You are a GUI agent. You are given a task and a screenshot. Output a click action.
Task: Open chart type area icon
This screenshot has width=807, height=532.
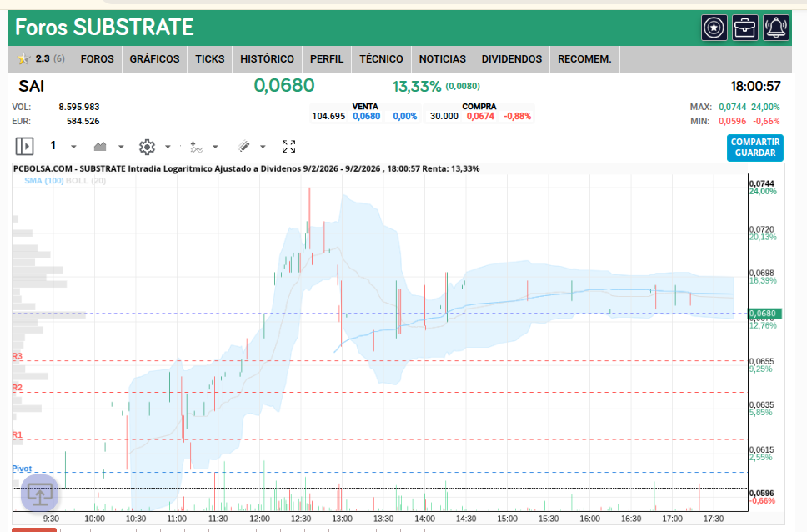click(100, 147)
